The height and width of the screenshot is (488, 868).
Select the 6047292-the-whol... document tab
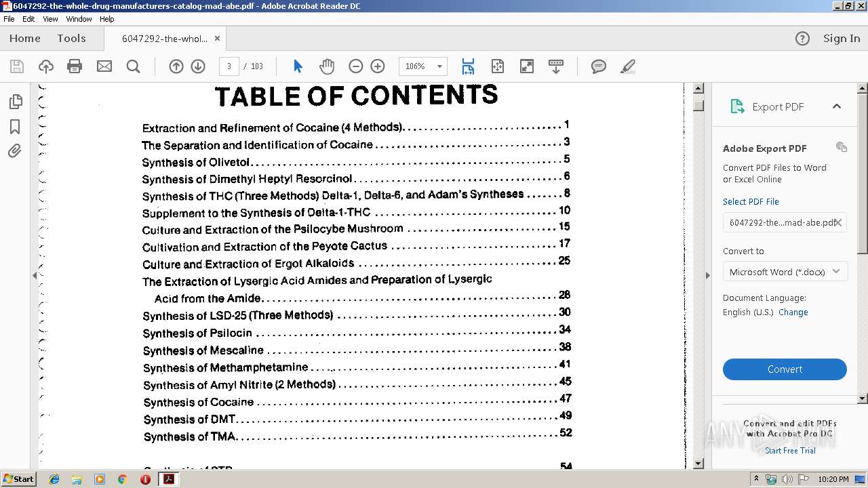tap(165, 39)
